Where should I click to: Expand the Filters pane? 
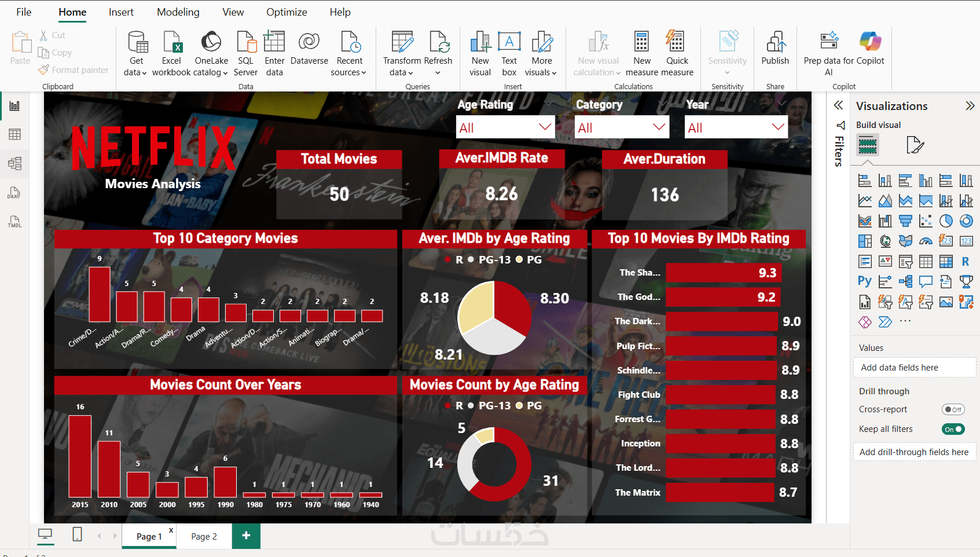click(x=838, y=105)
